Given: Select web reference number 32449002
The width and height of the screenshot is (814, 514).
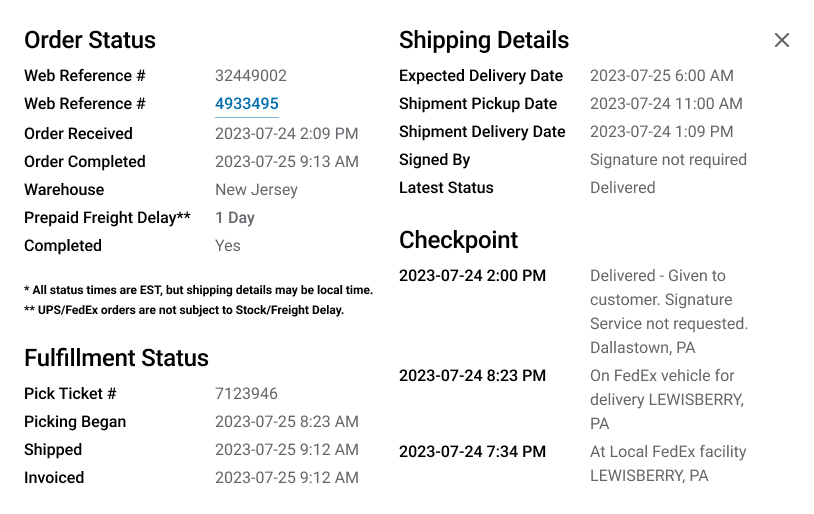Looking at the screenshot, I should (x=251, y=76).
